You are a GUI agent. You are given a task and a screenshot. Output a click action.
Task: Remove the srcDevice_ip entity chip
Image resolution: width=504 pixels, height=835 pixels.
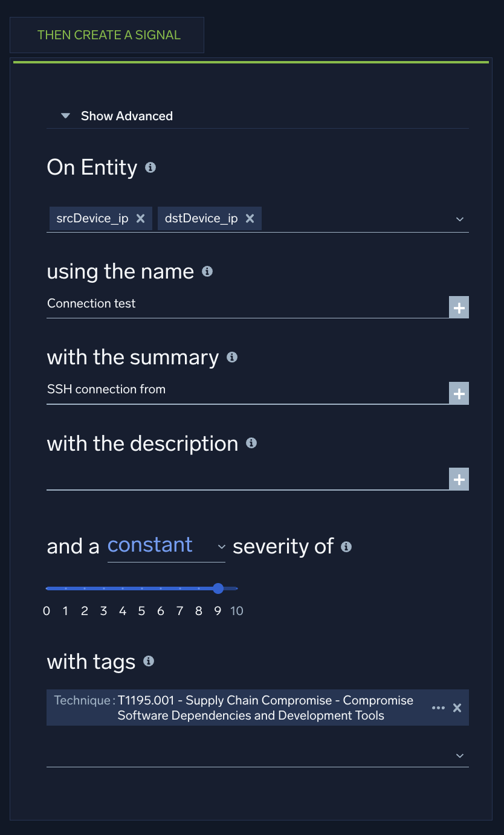[x=140, y=218]
